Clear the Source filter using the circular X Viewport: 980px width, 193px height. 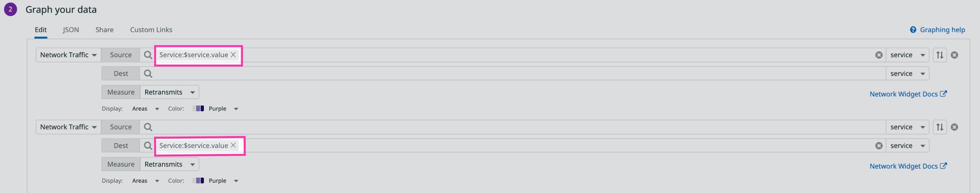tap(878, 55)
